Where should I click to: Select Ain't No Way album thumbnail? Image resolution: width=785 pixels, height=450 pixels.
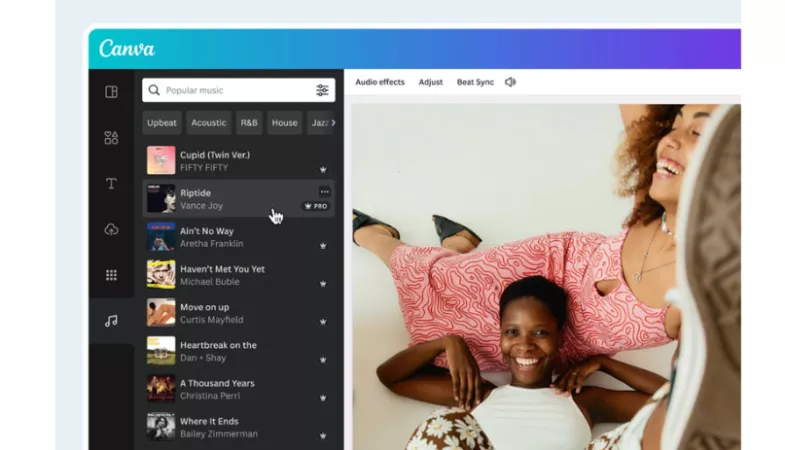[x=161, y=236]
